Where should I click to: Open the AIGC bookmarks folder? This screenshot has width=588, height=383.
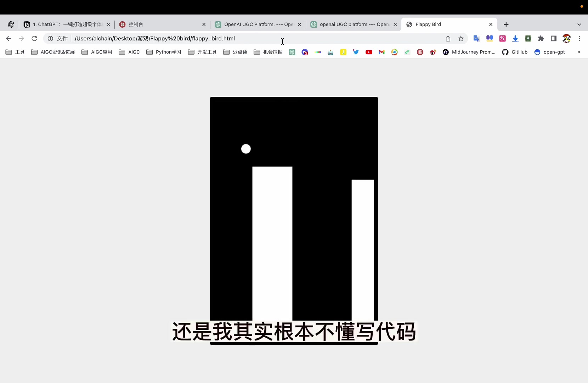tap(129, 52)
